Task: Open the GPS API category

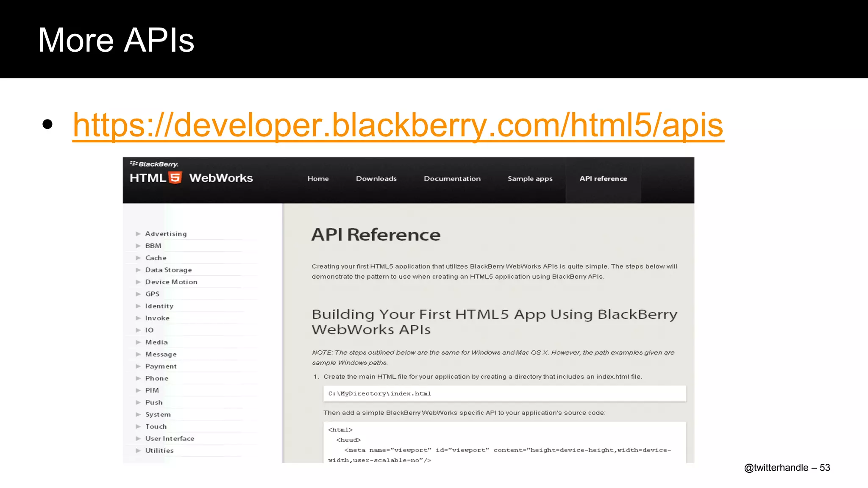Action: coord(152,294)
